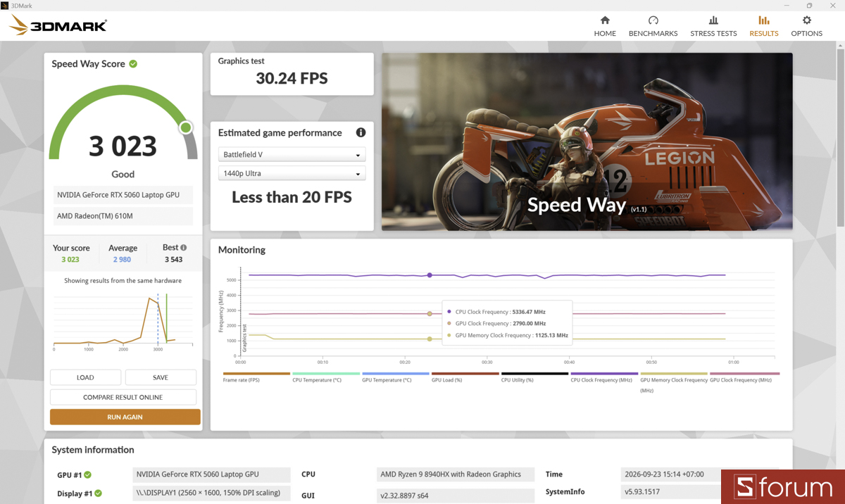Viewport: 845px width, 504px height.
Task: Click the Less than 20 FPS estimate
Action: [292, 198]
